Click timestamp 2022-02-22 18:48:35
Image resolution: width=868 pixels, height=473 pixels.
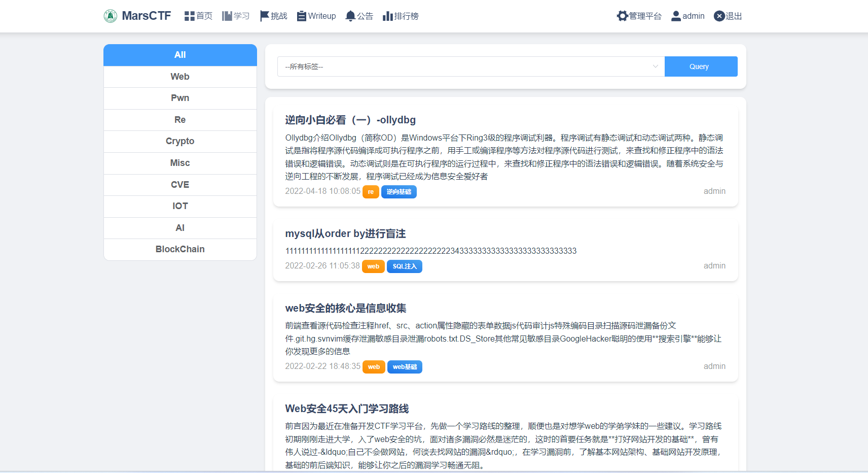(x=322, y=366)
